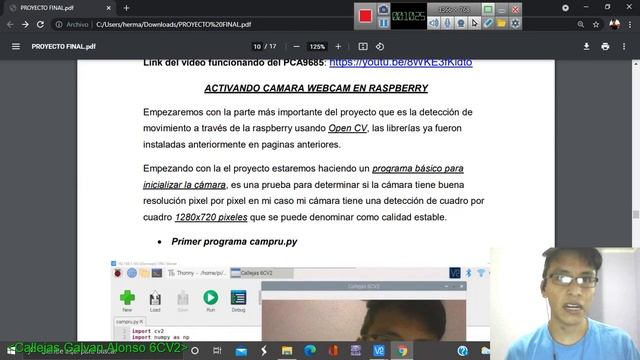The height and width of the screenshot is (360, 640).
Task: Click the PDF vertical scrollbar thumb
Action: 636,214
